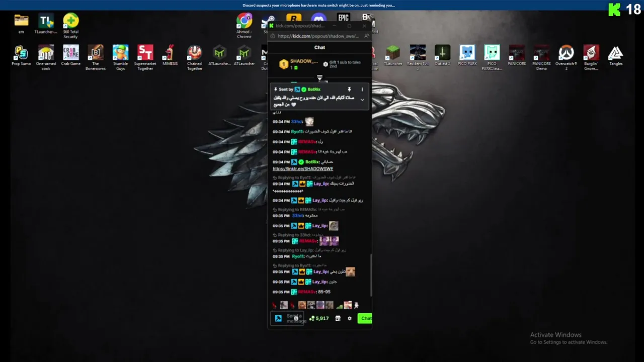Image resolution: width=644 pixels, height=362 pixels.
Task: Select white figure quick emote
Action: (356, 305)
